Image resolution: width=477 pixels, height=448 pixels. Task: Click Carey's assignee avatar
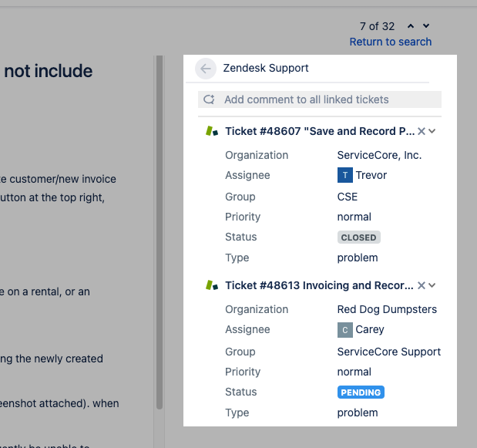pos(344,329)
